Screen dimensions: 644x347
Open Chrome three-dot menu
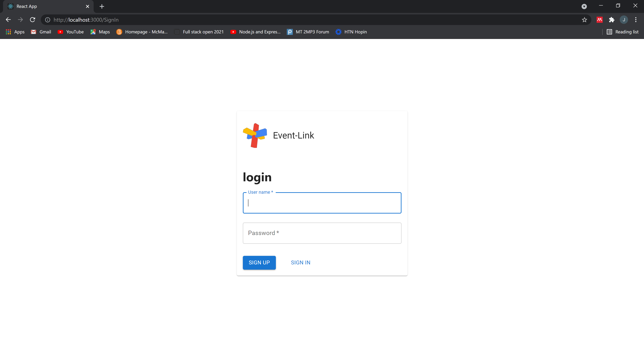(x=636, y=20)
